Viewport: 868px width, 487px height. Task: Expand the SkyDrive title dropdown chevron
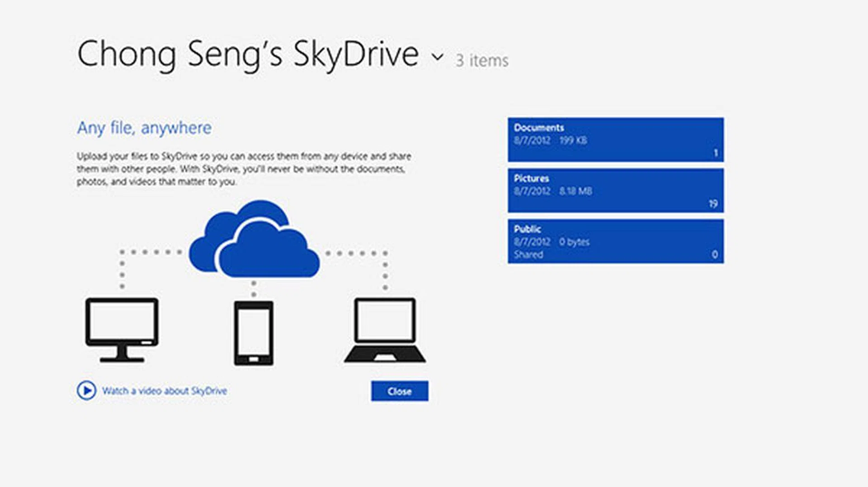pos(437,57)
